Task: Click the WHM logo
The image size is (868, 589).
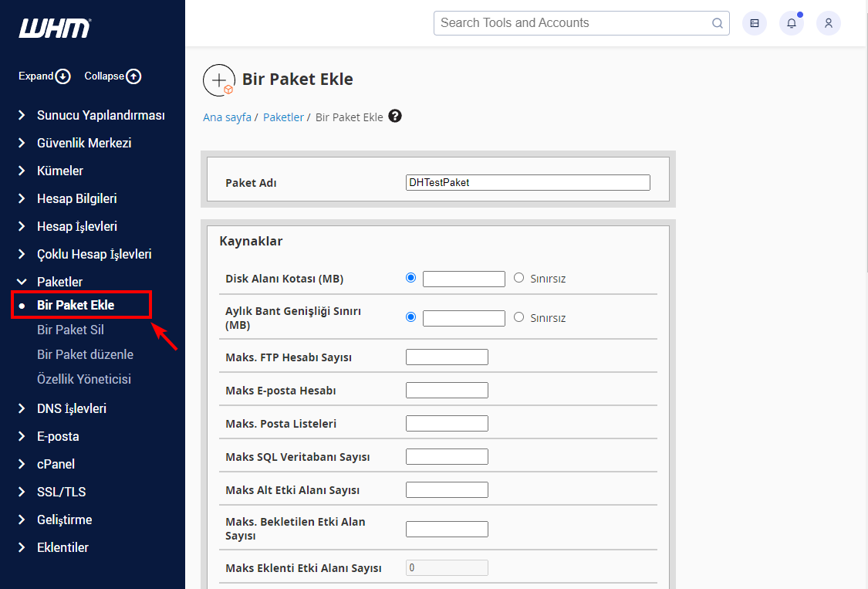Action: coord(55,29)
